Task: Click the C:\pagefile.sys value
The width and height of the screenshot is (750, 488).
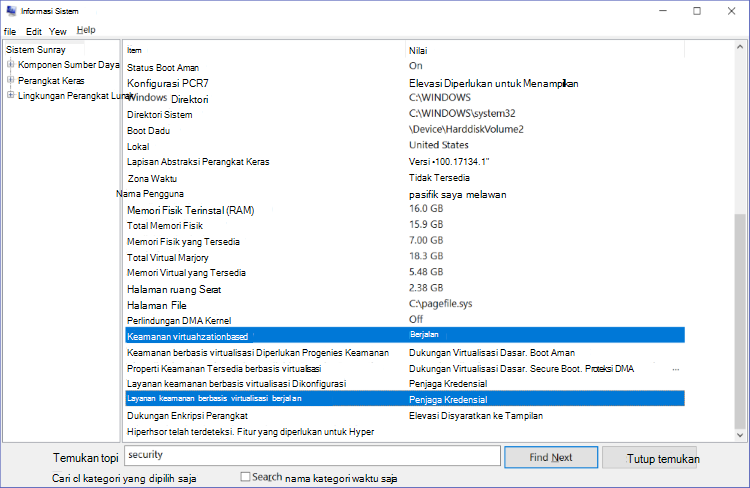Action: tap(441, 304)
